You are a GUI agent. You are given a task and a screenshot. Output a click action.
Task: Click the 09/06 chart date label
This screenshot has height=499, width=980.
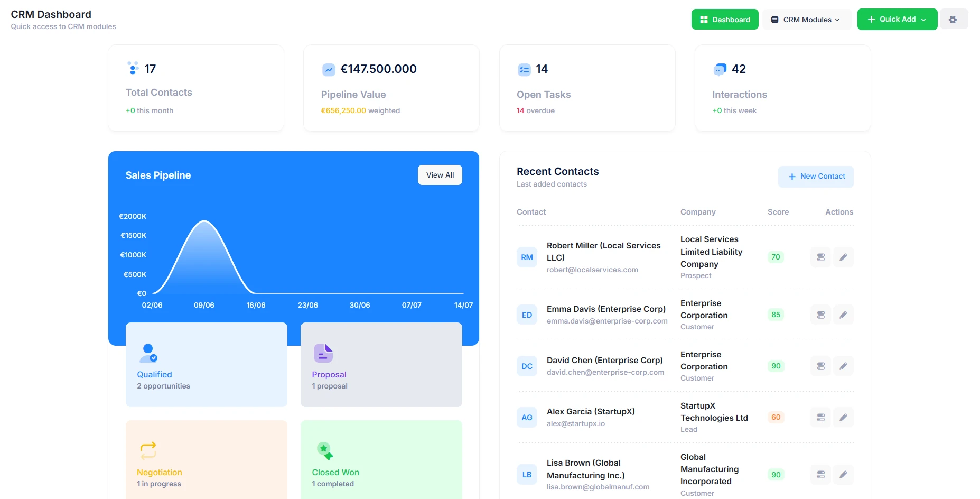coord(204,305)
